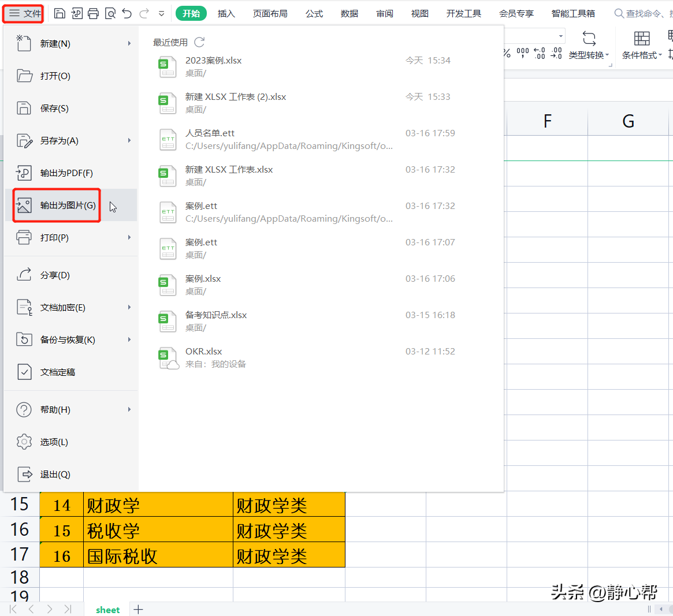673x616 pixels.
Task: Open 选项(L) settings entry
Action: (71, 442)
